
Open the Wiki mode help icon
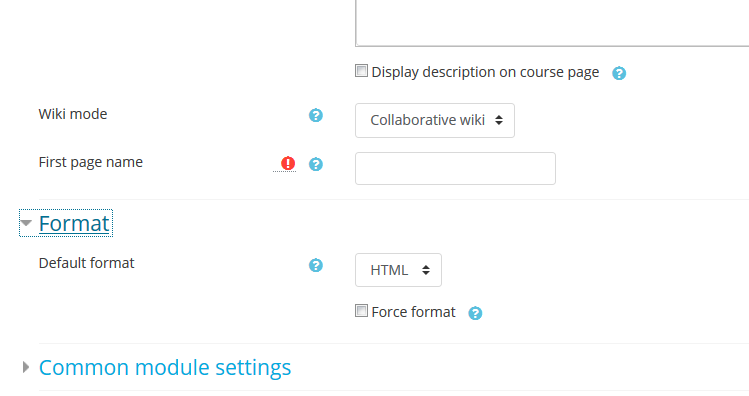(316, 115)
